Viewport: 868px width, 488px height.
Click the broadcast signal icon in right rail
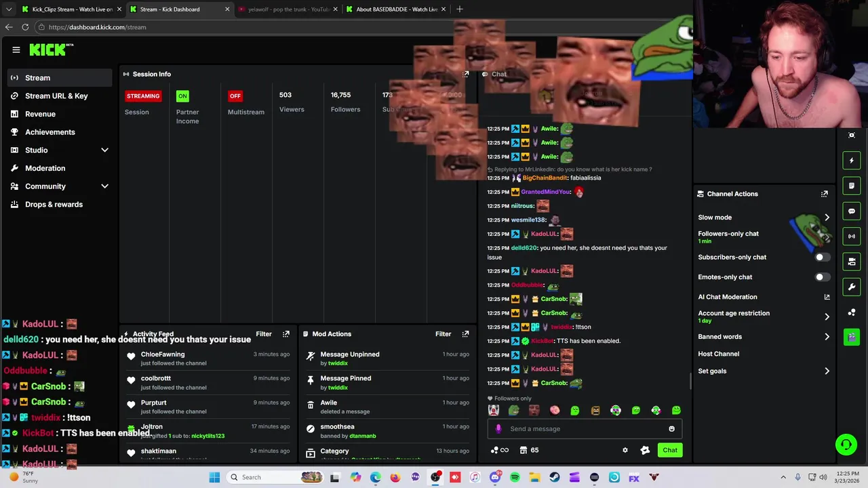(852, 236)
